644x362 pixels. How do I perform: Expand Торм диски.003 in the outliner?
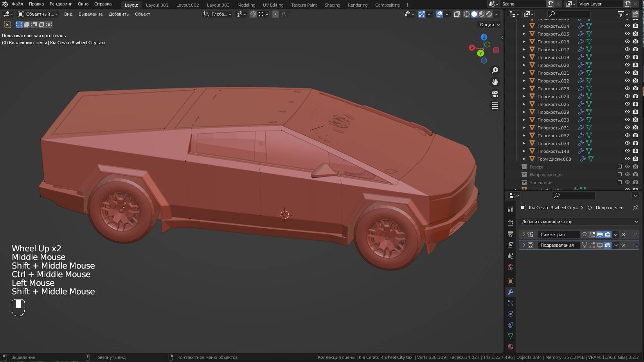point(524,159)
